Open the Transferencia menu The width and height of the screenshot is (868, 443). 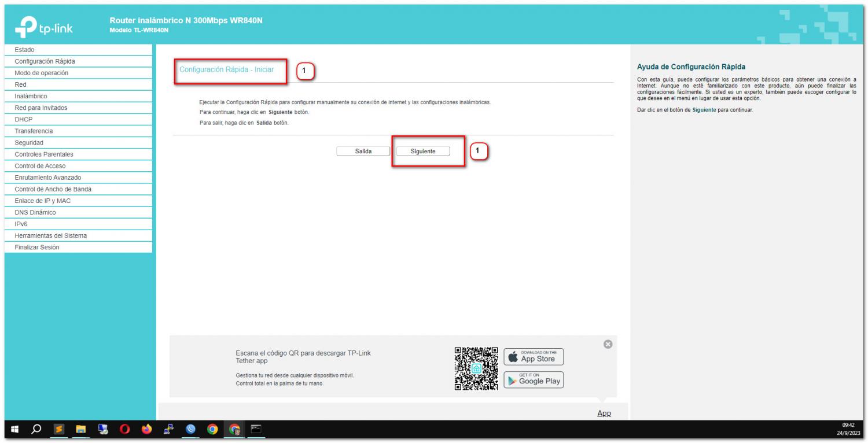[x=78, y=131]
